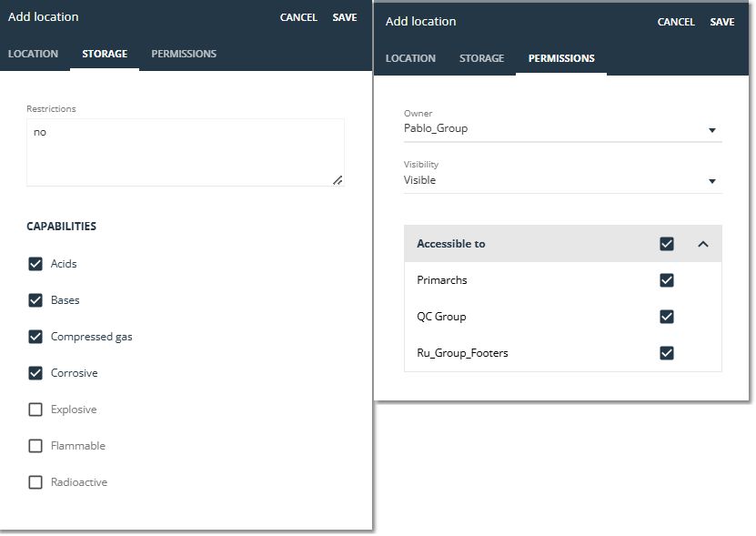
Task: Toggle the Acids capability checkbox
Action: point(35,264)
